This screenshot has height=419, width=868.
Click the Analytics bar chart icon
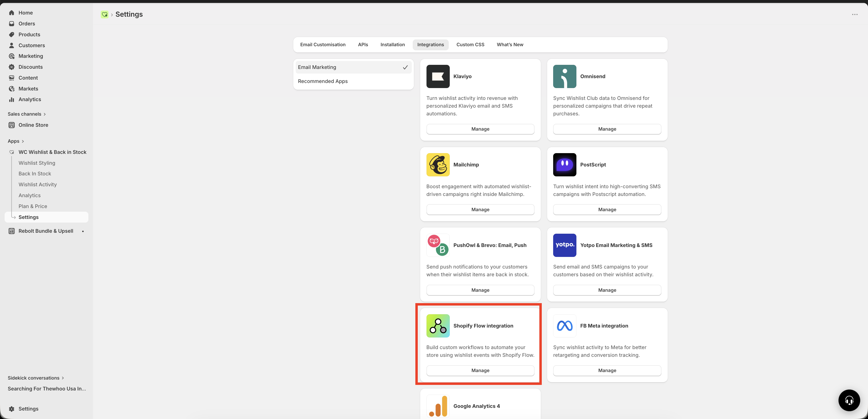(x=11, y=99)
